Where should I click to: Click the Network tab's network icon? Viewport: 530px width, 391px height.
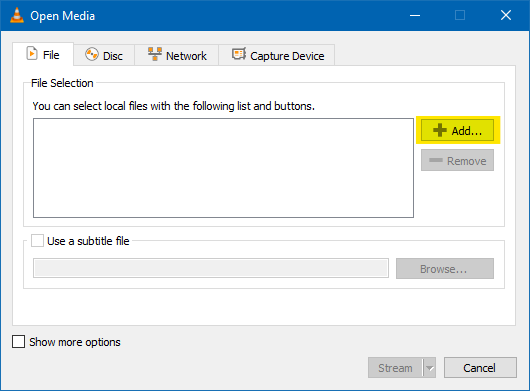(x=155, y=54)
